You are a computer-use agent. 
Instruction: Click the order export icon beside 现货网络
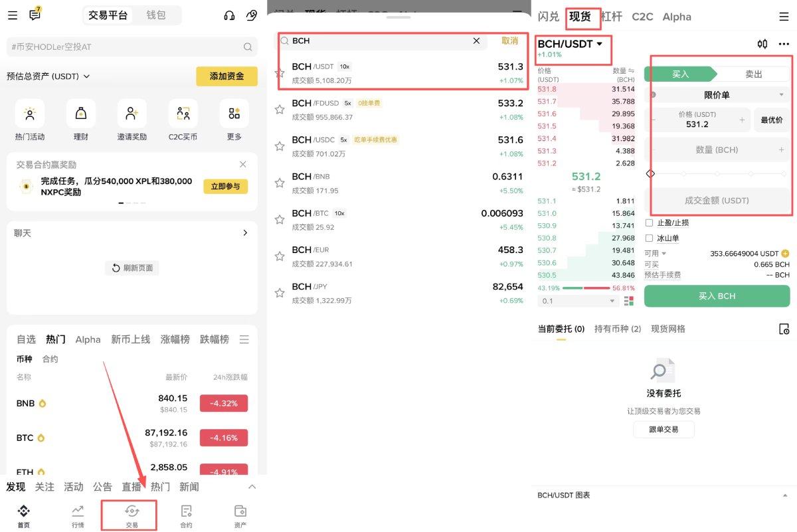tap(784, 329)
